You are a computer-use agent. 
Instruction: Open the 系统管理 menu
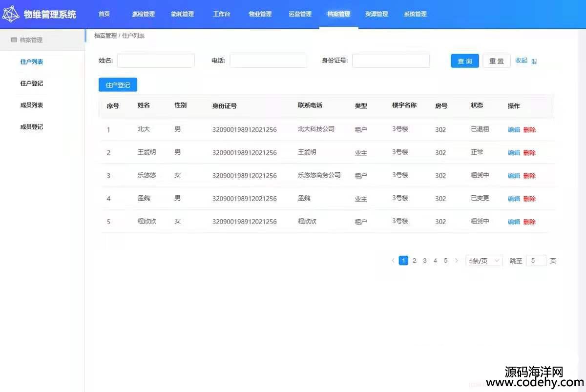click(x=415, y=14)
